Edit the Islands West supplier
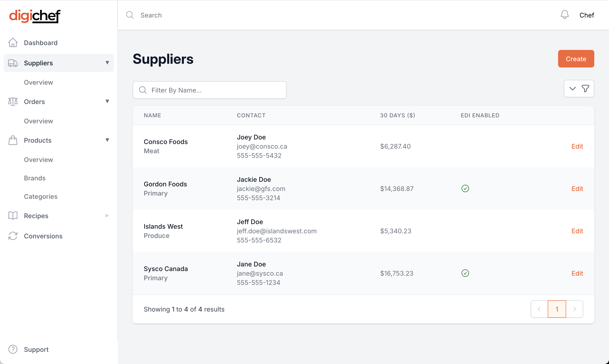This screenshot has width=609, height=364. point(577,231)
